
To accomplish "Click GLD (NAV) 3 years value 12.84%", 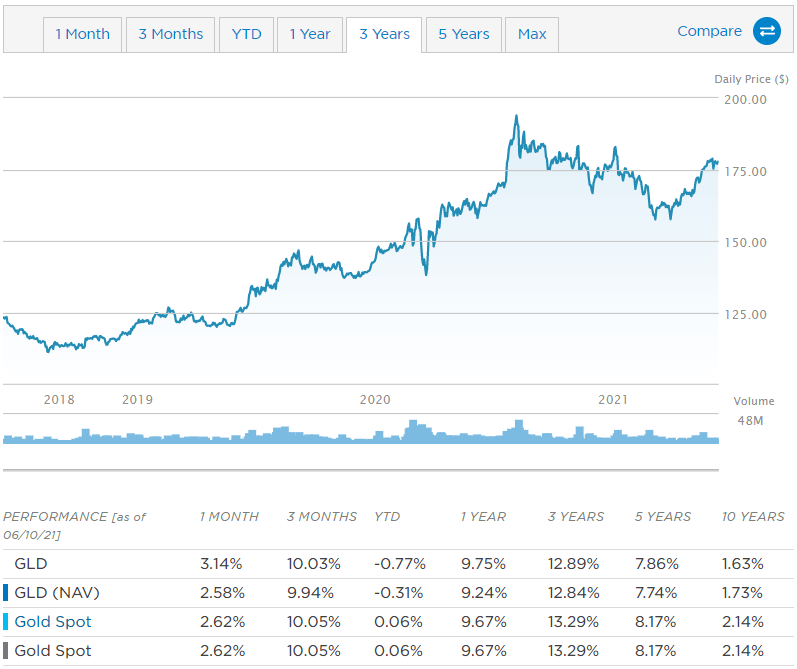I will click(x=574, y=593).
